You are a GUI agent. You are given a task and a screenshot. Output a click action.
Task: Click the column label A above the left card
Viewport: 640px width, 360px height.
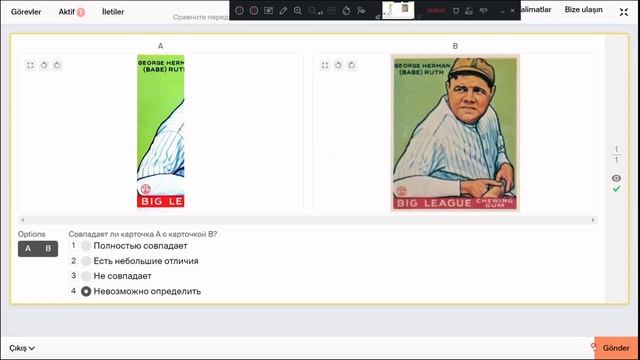(x=160, y=46)
